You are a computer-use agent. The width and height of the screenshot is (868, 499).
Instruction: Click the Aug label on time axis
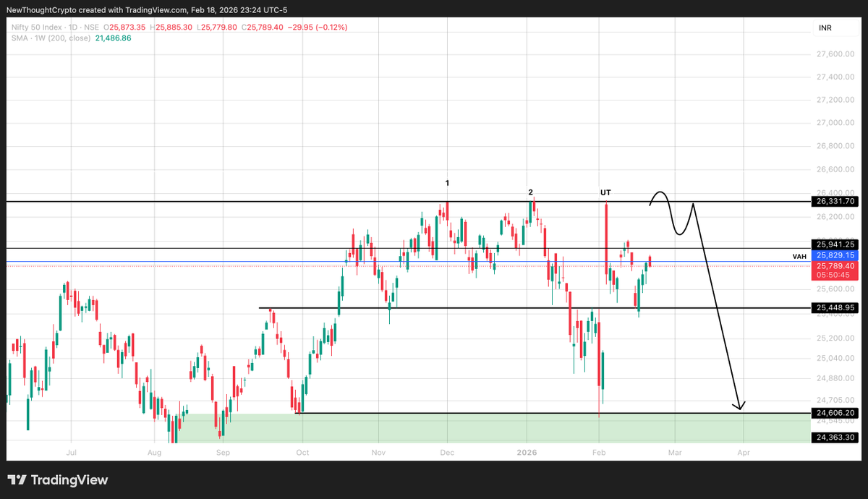click(x=154, y=453)
